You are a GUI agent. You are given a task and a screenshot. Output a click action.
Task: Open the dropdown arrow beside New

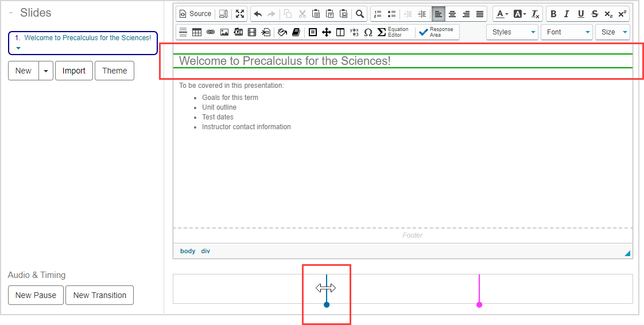coord(45,71)
